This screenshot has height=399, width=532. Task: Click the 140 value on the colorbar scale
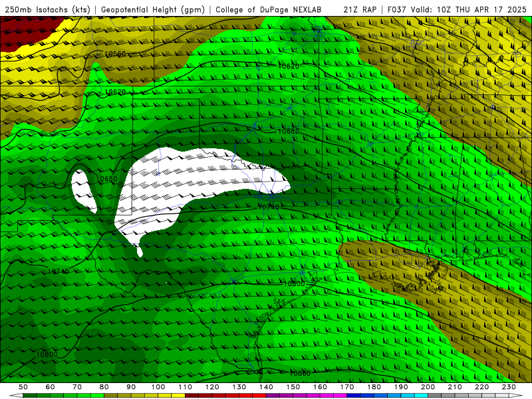coord(266,387)
